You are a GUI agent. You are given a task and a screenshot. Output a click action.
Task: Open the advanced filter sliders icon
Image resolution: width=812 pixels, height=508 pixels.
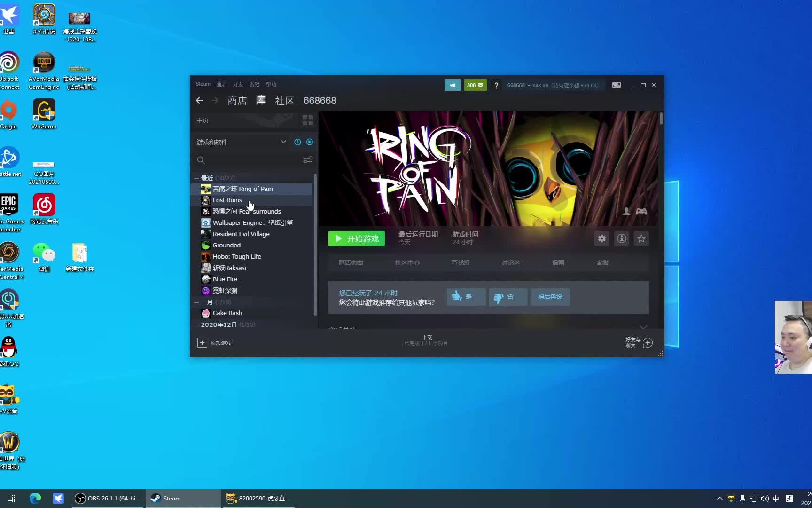(x=308, y=160)
